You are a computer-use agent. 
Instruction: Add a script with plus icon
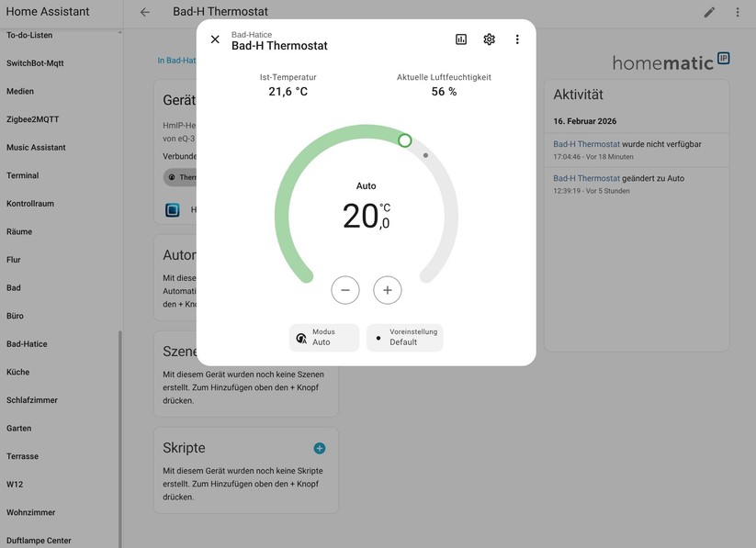[x=319, y=448]
